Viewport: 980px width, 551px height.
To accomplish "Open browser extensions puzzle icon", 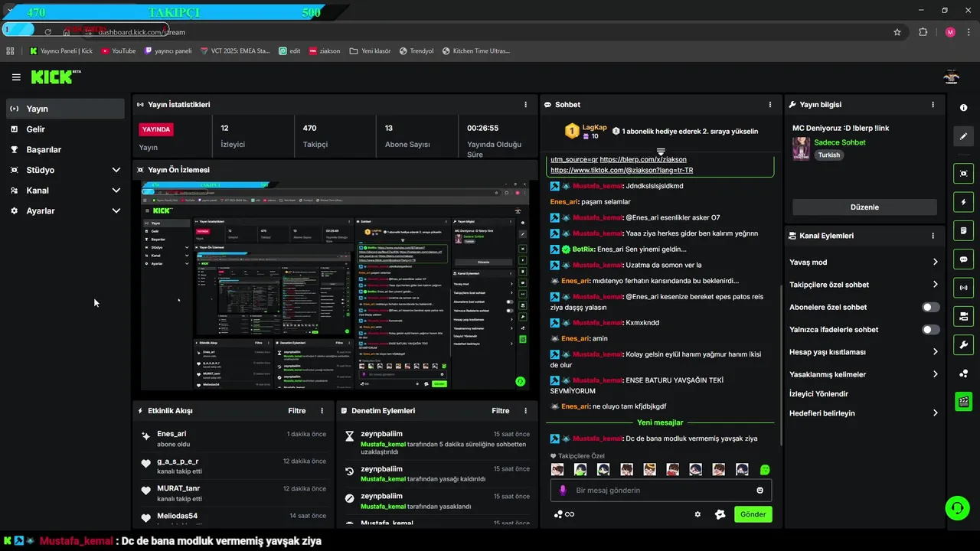I will [923, 32].
